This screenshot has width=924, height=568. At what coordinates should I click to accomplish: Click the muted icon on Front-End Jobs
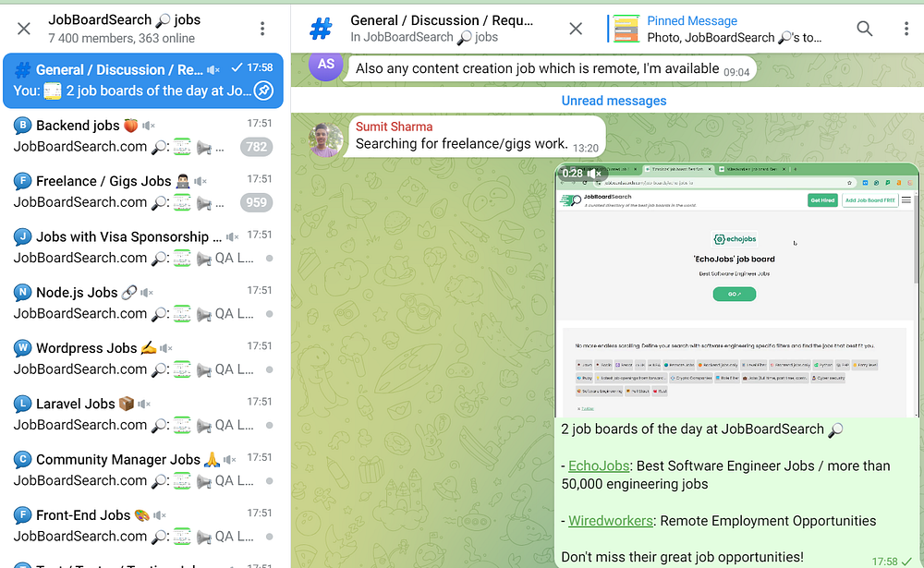[x=160, y=515]
